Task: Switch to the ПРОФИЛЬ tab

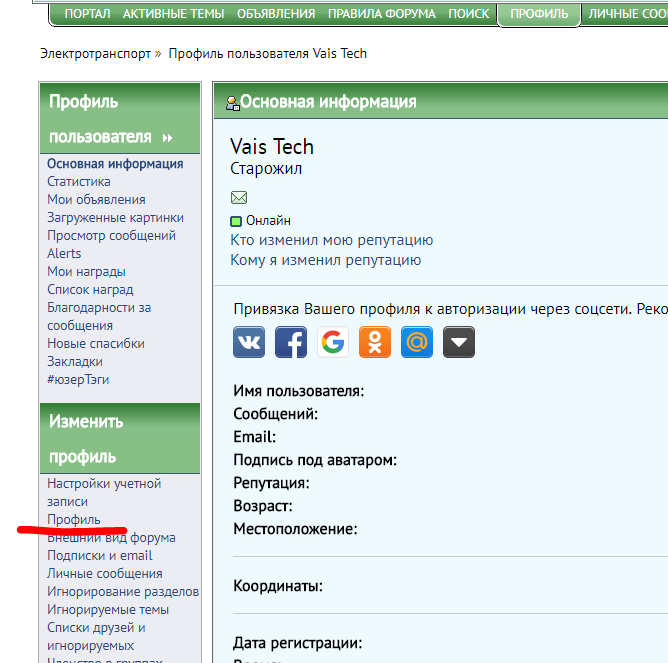Action: coord(538,14)
